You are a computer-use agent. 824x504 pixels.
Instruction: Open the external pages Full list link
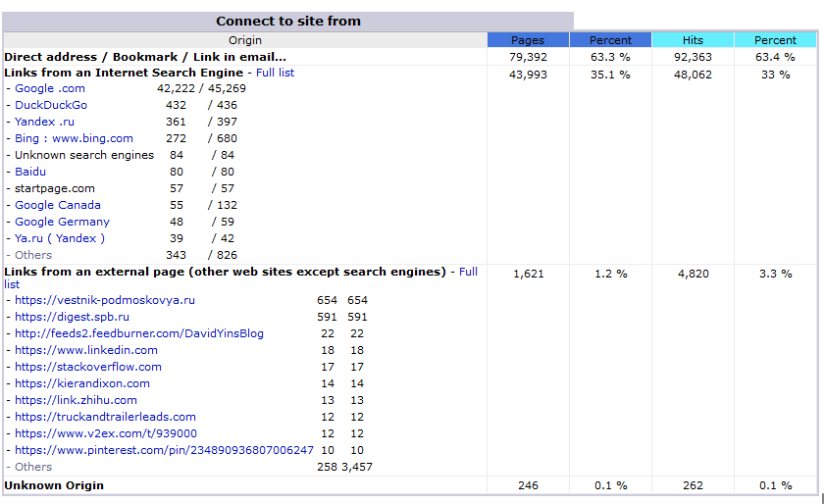(x=468, y=272)
